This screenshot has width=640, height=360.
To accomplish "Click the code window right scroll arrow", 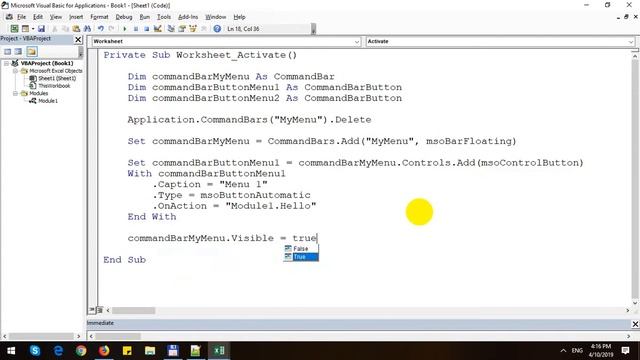I will [x=628, y=311].
